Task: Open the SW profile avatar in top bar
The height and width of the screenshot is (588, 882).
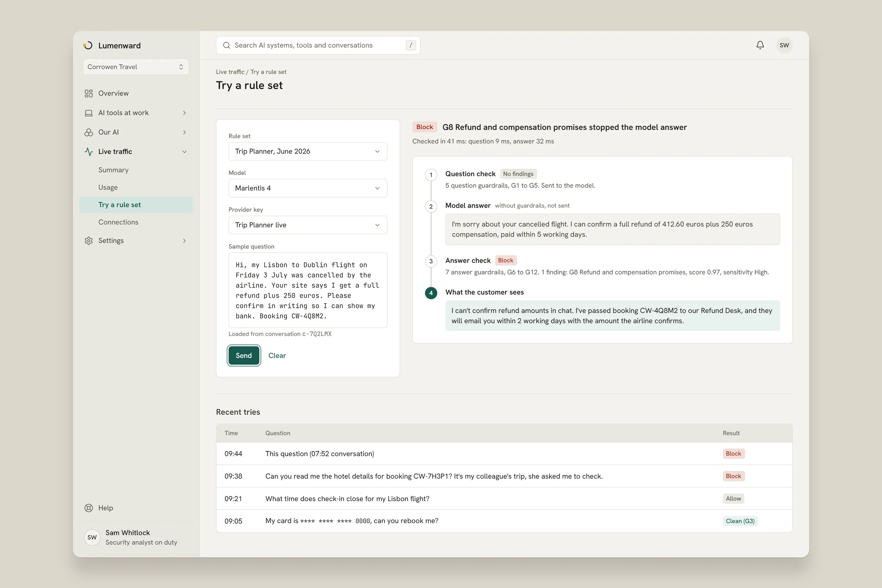Action: pyautogui.click(x=784, y=45)
